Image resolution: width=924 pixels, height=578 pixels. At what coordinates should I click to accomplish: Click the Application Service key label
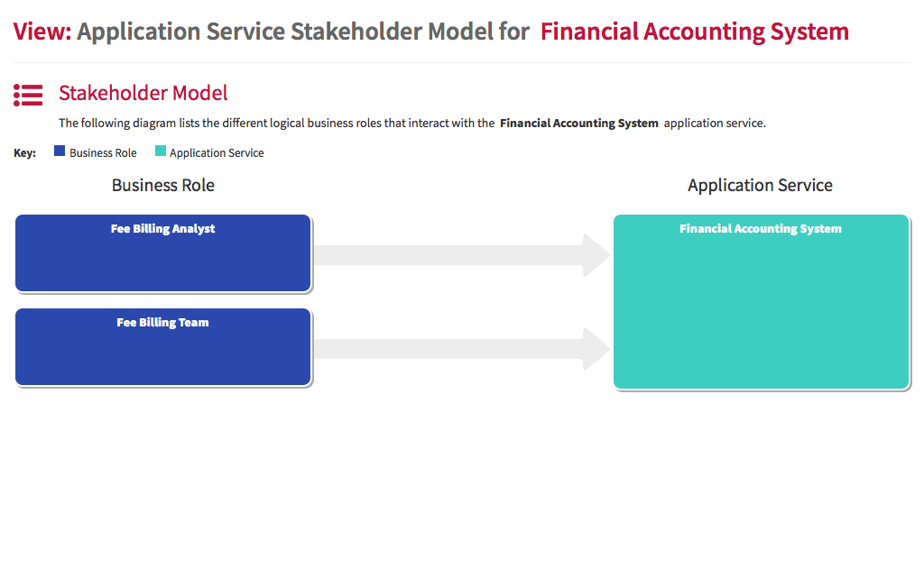217,153
